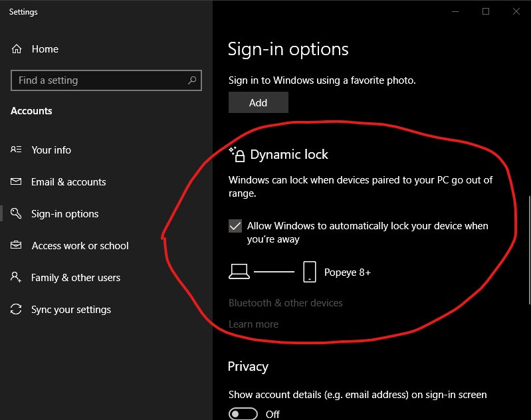
Task: Open Bluetooth & other devices link
Action: [x=286, y=303]
